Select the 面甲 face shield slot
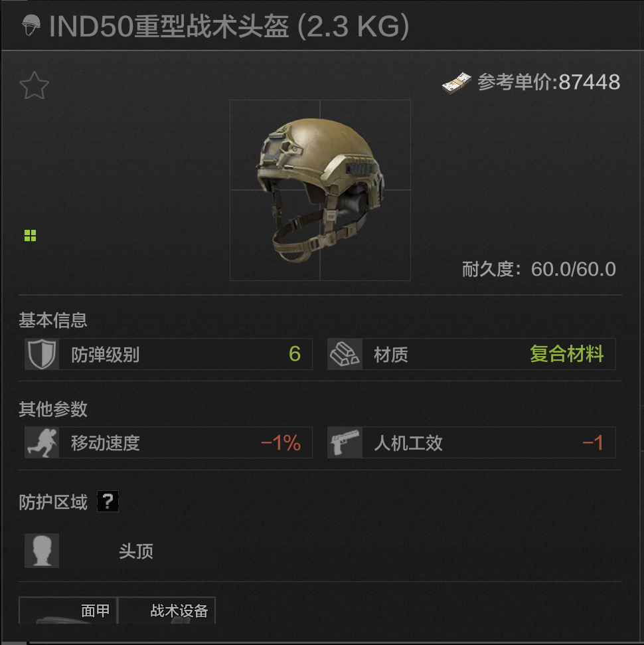 [x=68, y=610]
